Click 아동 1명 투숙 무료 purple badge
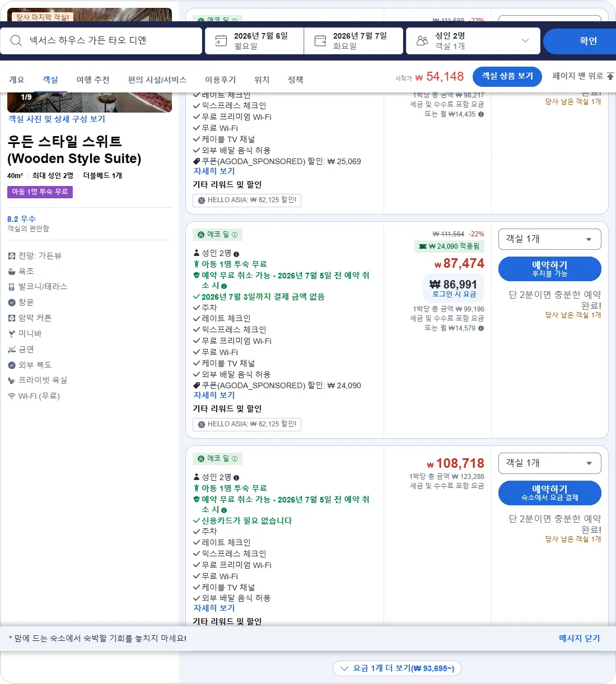This screenshot has width=616, height=684. click(x=40, y=192)
